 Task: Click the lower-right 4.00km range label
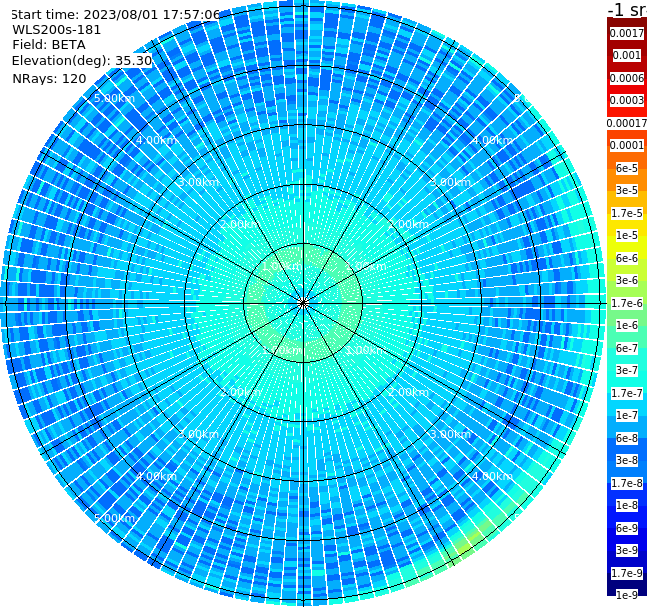492,476
